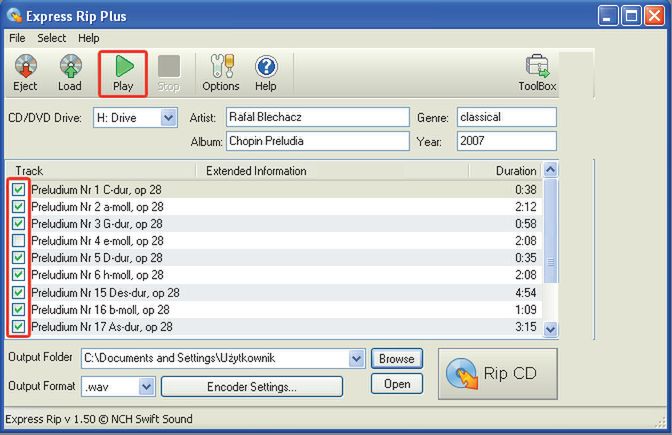The image size is (672, 435).
Task: Uncheck Preludium Nr 2 a-moll track
Action: (18, 206)
